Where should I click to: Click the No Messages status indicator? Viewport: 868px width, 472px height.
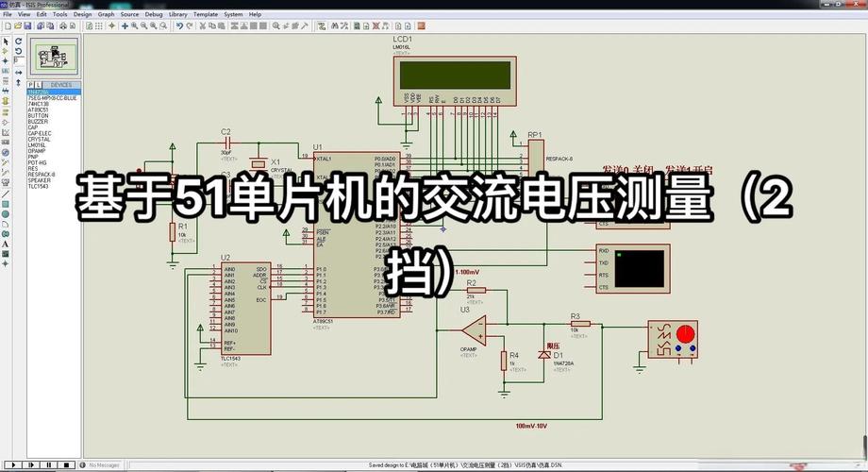click(x=100, y=465)
